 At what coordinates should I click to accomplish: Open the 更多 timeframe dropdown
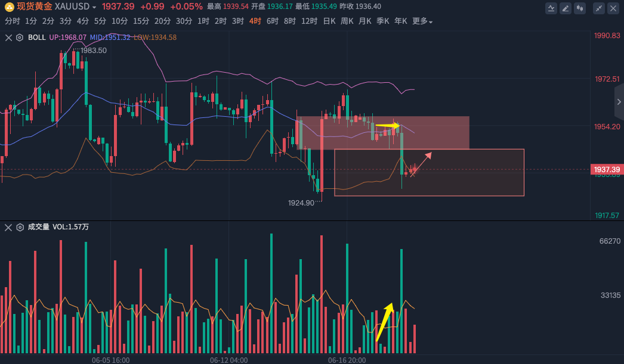422,21
